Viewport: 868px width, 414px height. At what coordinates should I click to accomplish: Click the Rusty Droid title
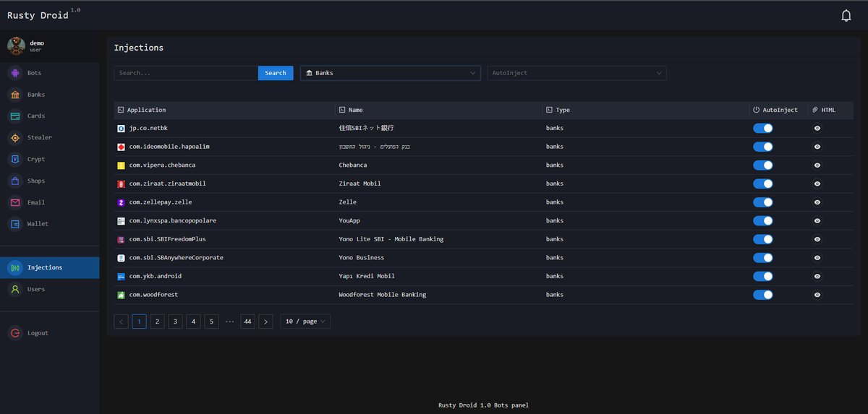[38, 15]
